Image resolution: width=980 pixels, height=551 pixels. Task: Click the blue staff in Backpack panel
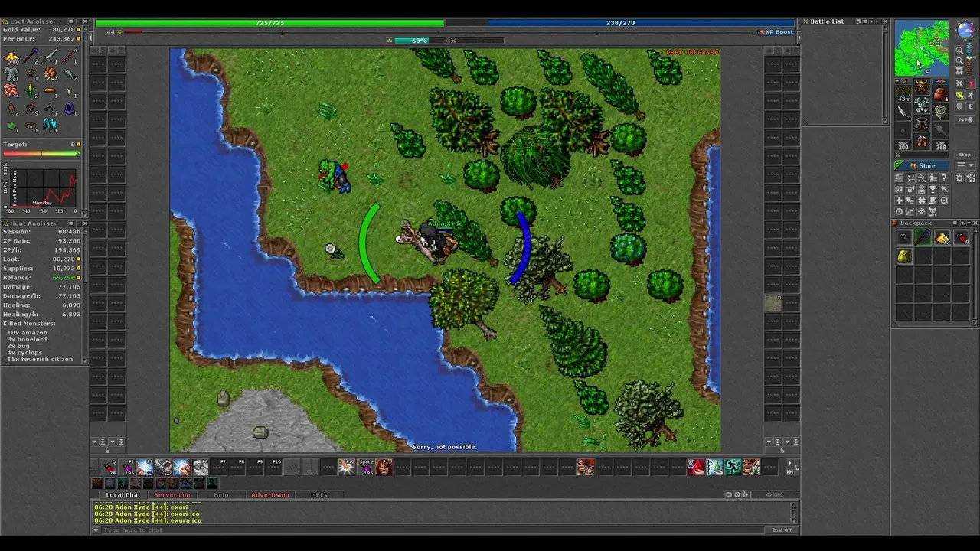coord(923,237)
